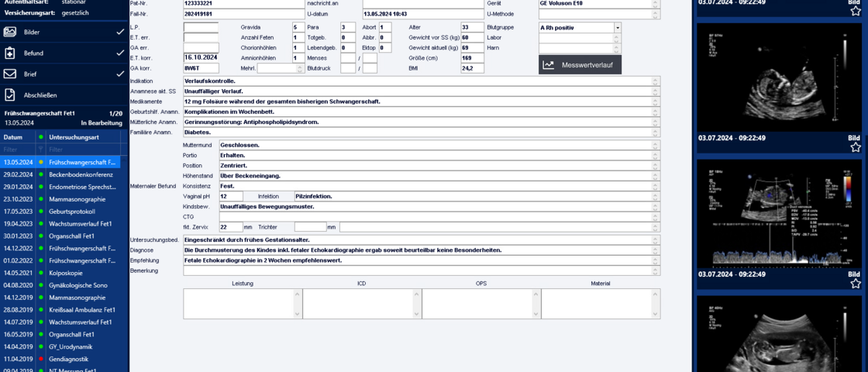Star the Doppler ultrasound image
Viewport: 868px width, 372px height.
coord(856,284)
